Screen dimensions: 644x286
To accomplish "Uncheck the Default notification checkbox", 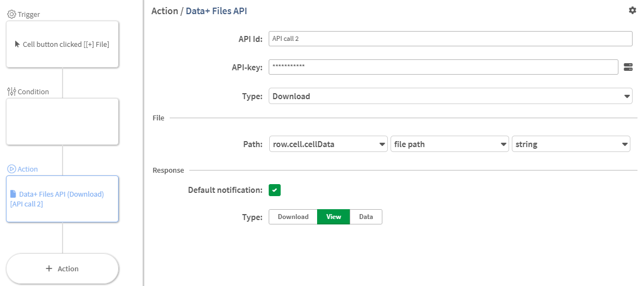I will (275, 190).
